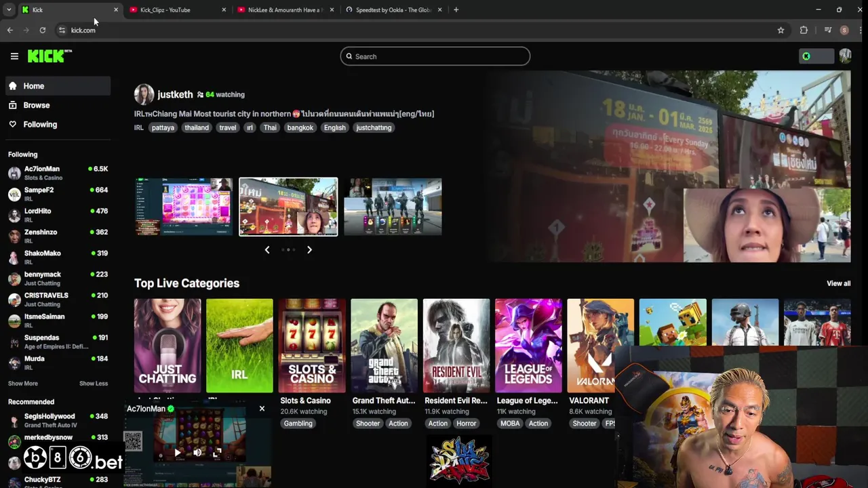Open ItsmeSaiman channel avatar

(14, 321)
